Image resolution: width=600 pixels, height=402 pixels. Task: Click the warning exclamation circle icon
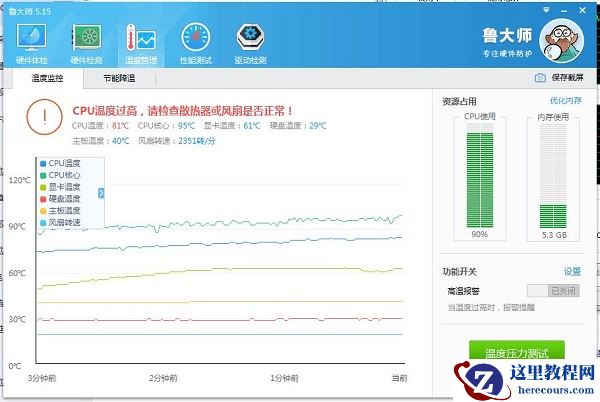click(x=44, y=117)
